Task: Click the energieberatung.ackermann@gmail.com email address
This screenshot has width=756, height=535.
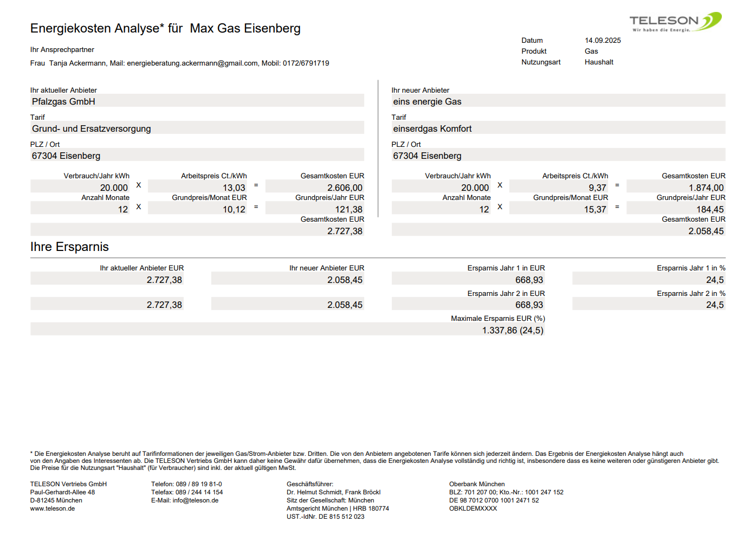Action: click(192, 63)
